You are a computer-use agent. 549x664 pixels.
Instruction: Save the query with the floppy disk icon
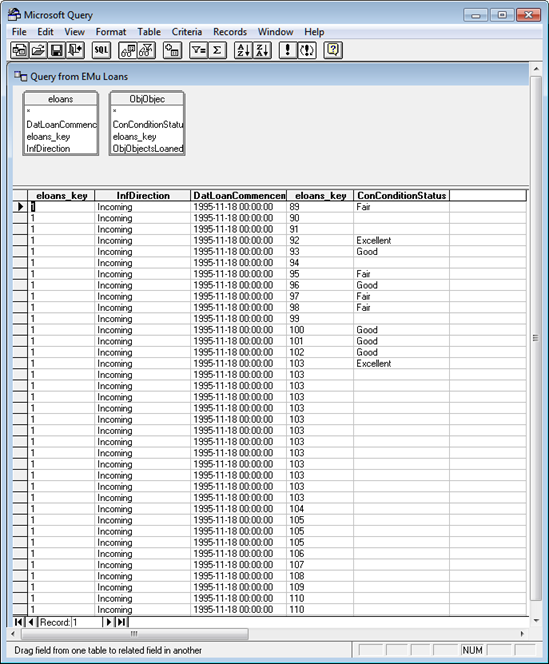click(x=57, y=50)
